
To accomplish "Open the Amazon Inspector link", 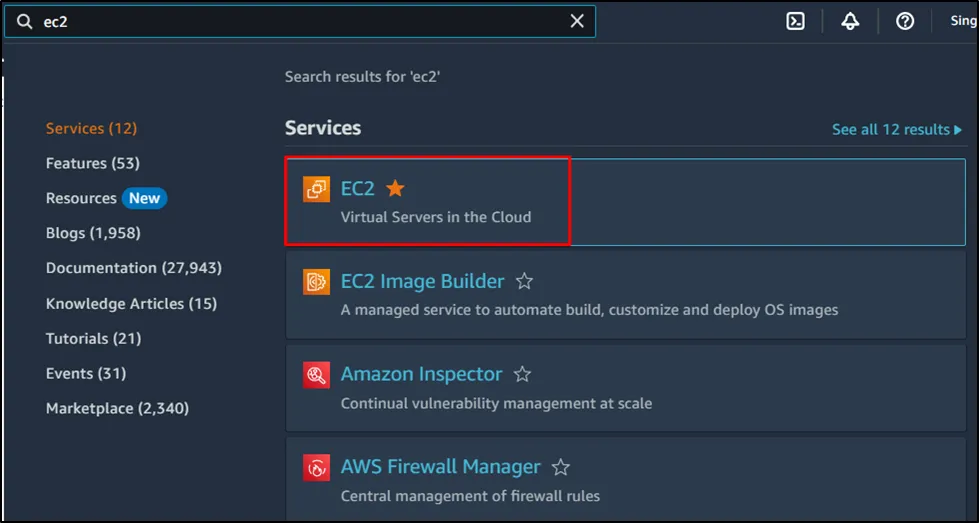I will (x=421, y=374).
